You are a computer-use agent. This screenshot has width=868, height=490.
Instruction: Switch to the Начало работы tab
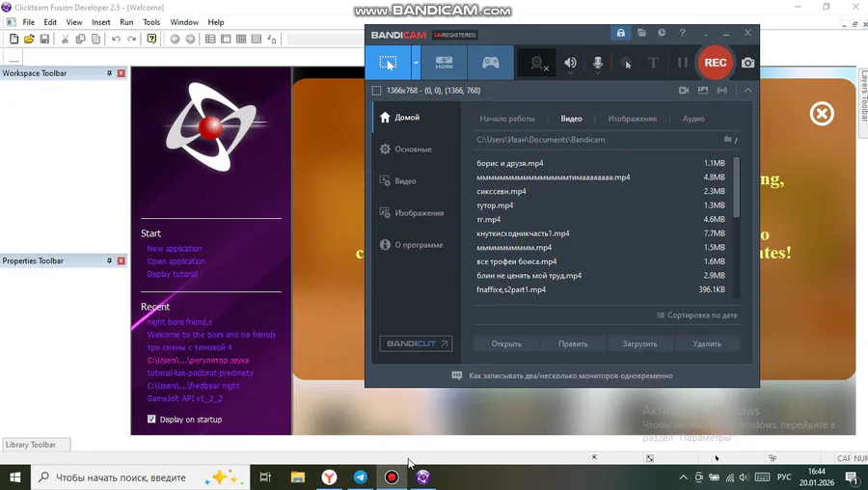click(507, 119)
